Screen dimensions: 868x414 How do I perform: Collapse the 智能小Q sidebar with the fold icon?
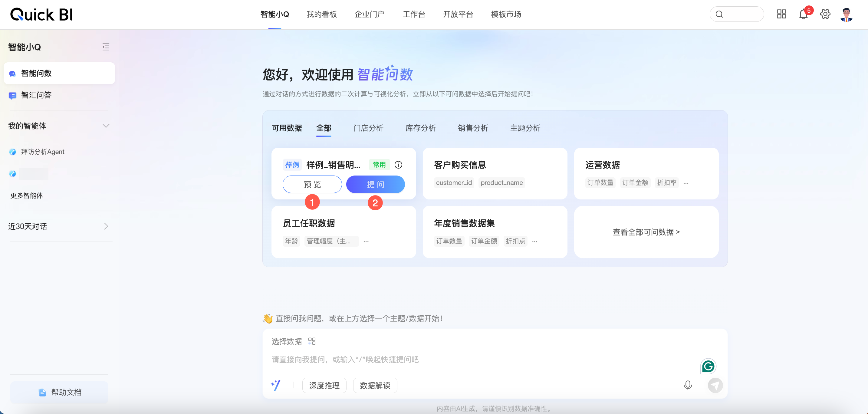(x=106, y=47)
